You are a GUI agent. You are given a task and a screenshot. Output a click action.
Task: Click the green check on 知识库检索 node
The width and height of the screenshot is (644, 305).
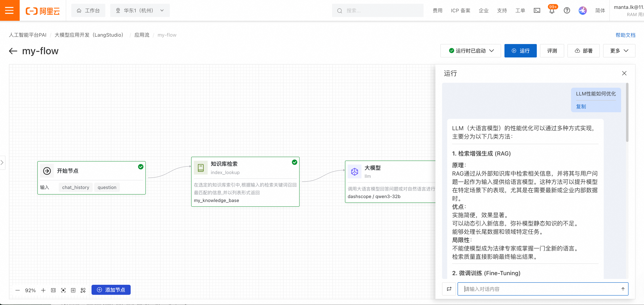click(295, 162)
